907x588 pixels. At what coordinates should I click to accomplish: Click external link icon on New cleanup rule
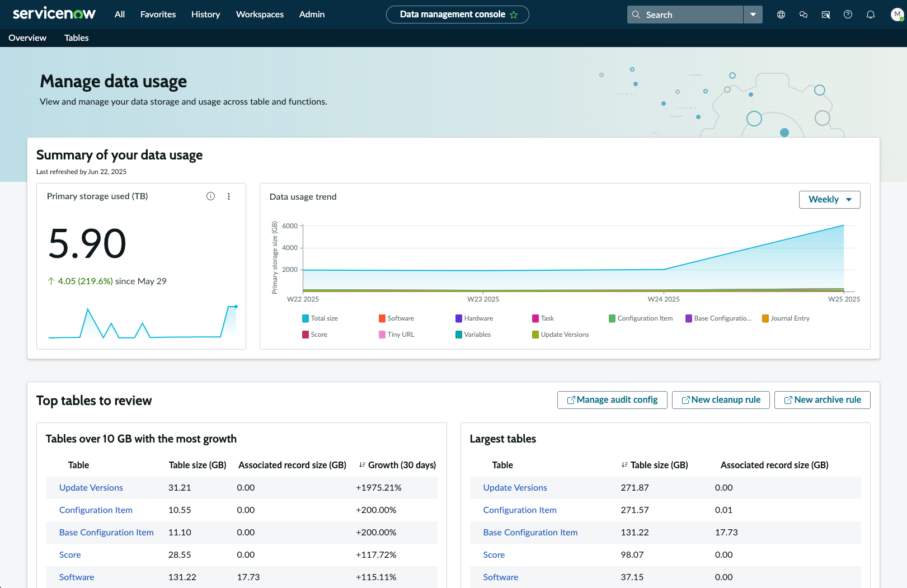(685, 400)
